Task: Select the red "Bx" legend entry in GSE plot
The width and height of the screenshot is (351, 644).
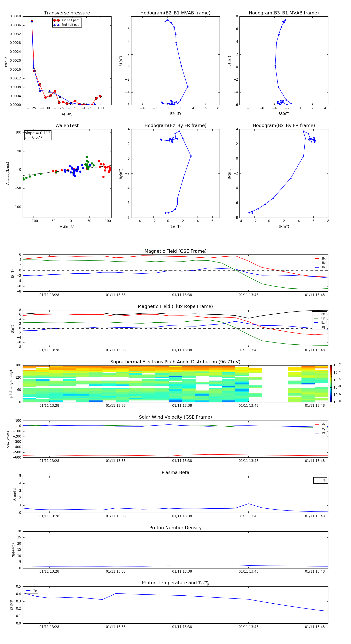Action: [320, 259]
